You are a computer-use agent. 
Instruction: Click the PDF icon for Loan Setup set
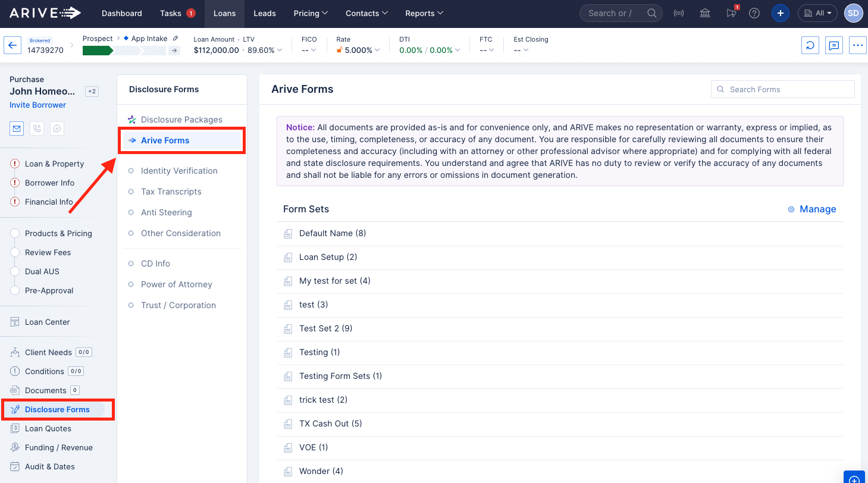[288, 258]
